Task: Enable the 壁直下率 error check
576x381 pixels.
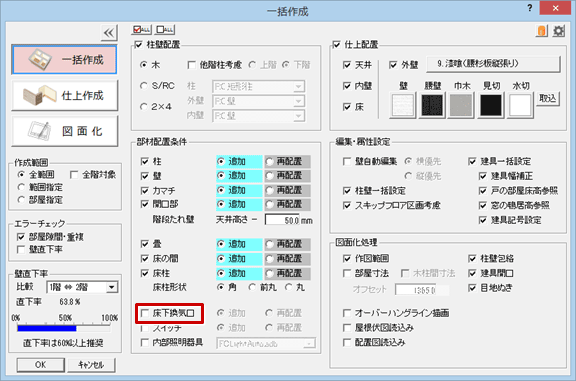Action: (x=21, y=250)
